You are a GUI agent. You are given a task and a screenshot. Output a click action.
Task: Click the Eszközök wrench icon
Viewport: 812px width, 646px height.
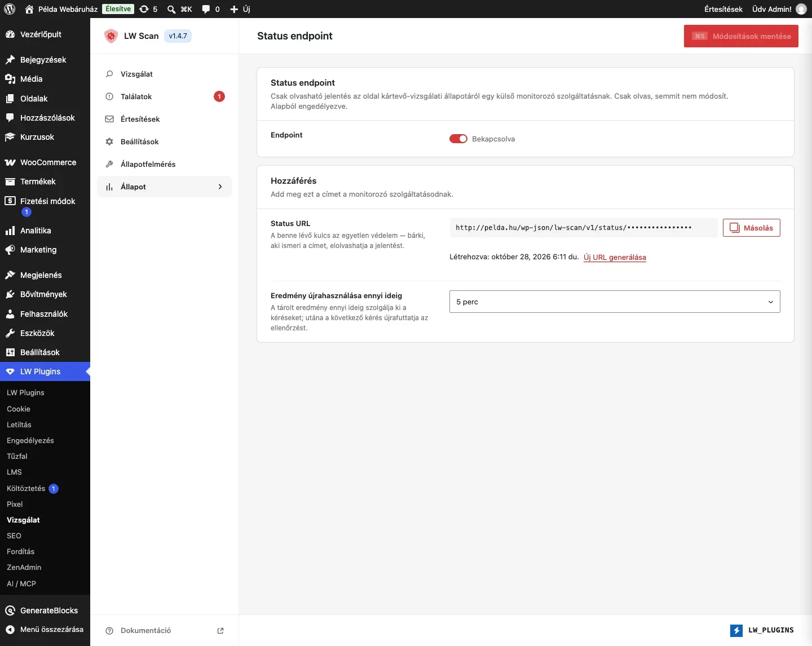(10, 333)
